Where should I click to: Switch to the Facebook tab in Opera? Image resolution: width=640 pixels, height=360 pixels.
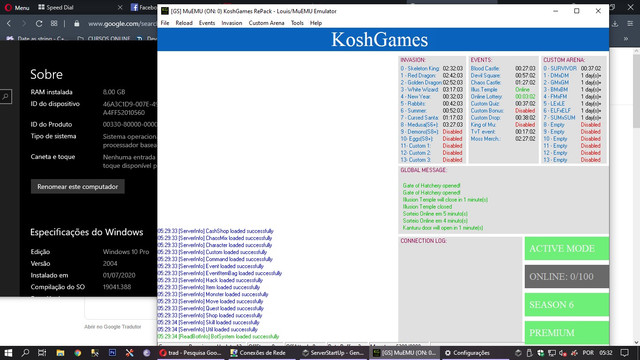point(144,7)
